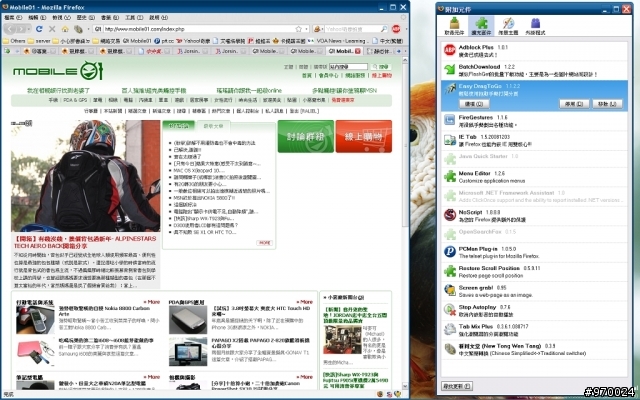Click the Stop Autoplay extension icon
Image resolution: width=640 pixels, height=400 pixels.
[x=450, y=310]
